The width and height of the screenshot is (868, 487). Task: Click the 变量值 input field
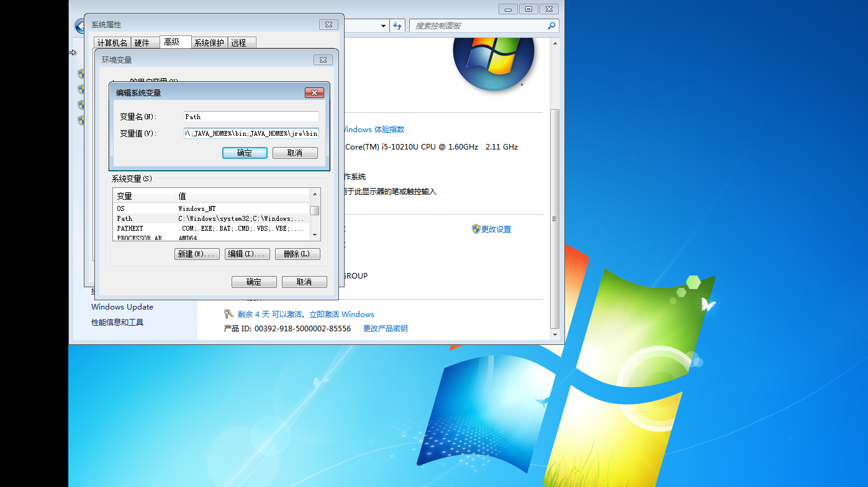click(x=251, y=133)
